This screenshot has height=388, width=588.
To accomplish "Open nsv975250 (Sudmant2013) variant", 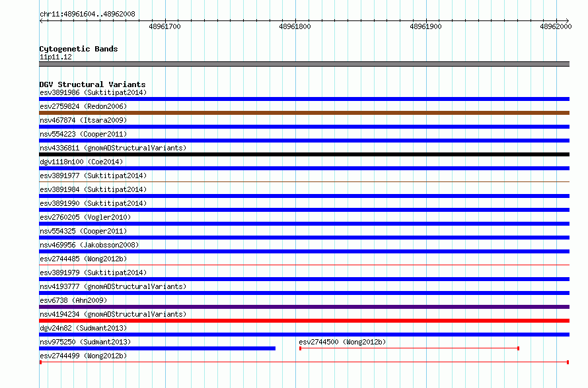I will [85, 342].
